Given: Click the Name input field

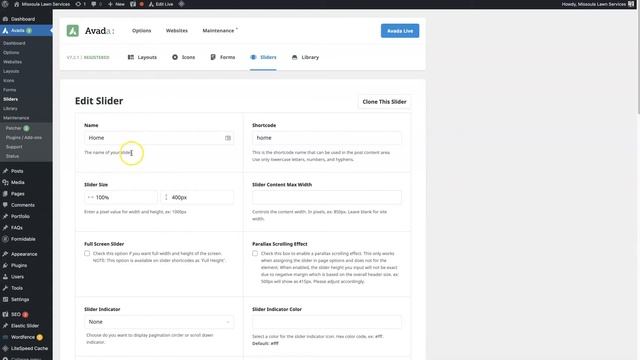Looking at the screenshot, I should coord(159,138).
